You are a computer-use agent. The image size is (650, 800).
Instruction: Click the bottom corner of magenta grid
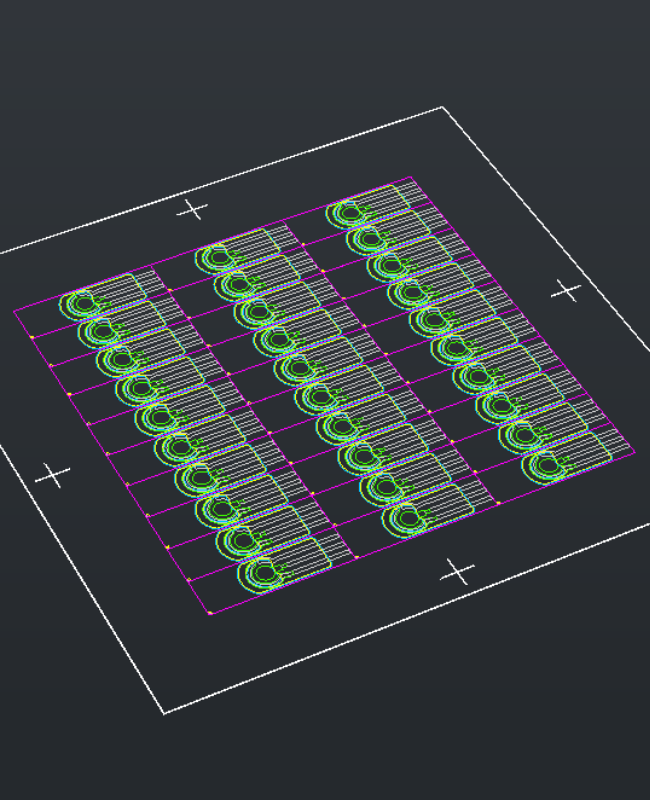pyautogui.click(x=210, y=613)
